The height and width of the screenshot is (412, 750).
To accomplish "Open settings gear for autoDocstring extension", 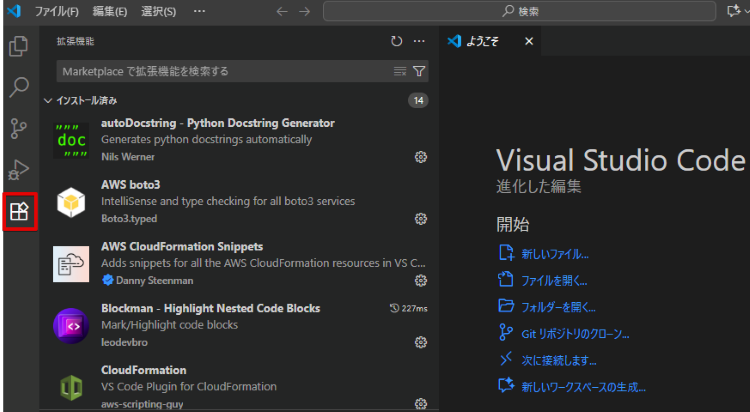I will pyautogui.click(x=421, y=157).
